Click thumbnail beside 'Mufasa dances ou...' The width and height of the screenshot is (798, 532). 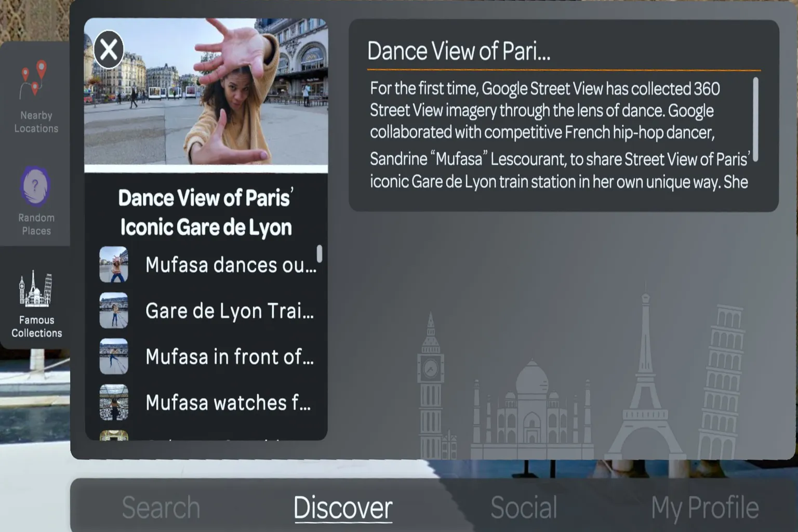(114, 264)
